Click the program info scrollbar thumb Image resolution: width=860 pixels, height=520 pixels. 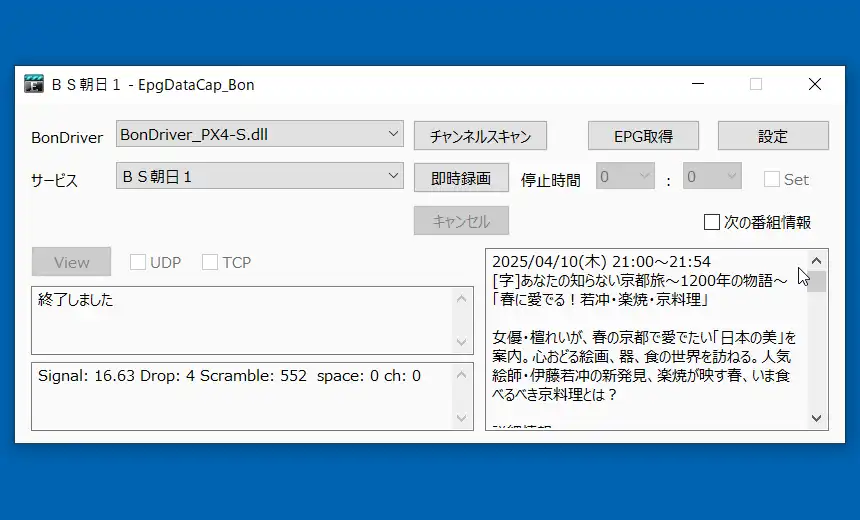(817, 281)
